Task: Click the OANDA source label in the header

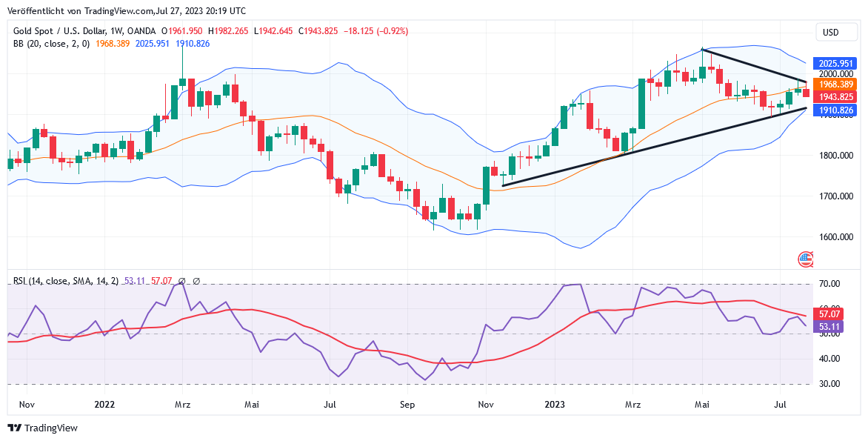Action: tap(141, 31)
